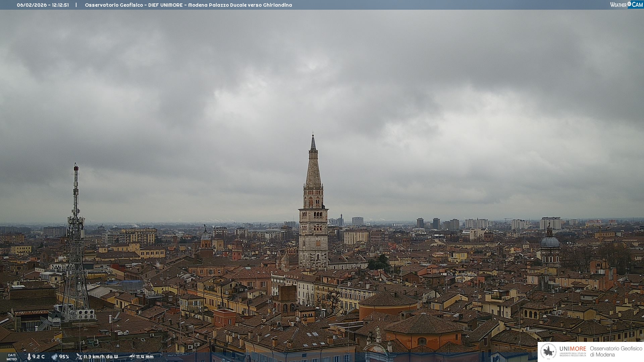Click Università degli Studi di Modena subtitle
The height and width of the screenshot is (362, 644).
pyautogui.click(x=573, y=354)
